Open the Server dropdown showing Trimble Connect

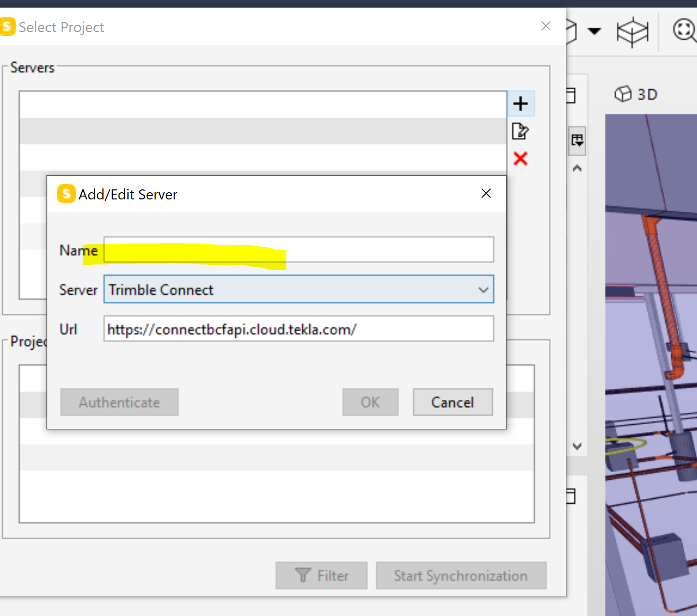(x=299, y=289)
